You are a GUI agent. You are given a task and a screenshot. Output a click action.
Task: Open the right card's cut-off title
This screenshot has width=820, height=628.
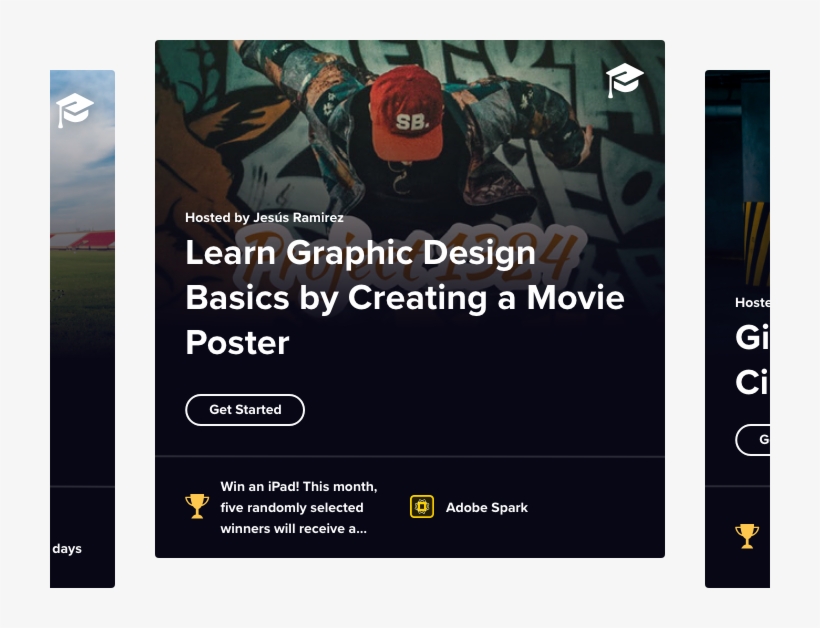751,360
